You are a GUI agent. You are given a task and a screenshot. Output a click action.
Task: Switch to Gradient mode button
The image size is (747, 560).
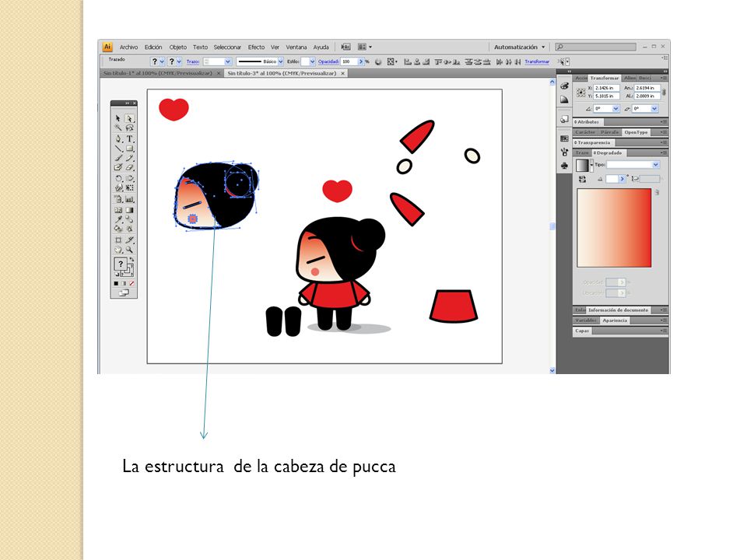[124, 283]
